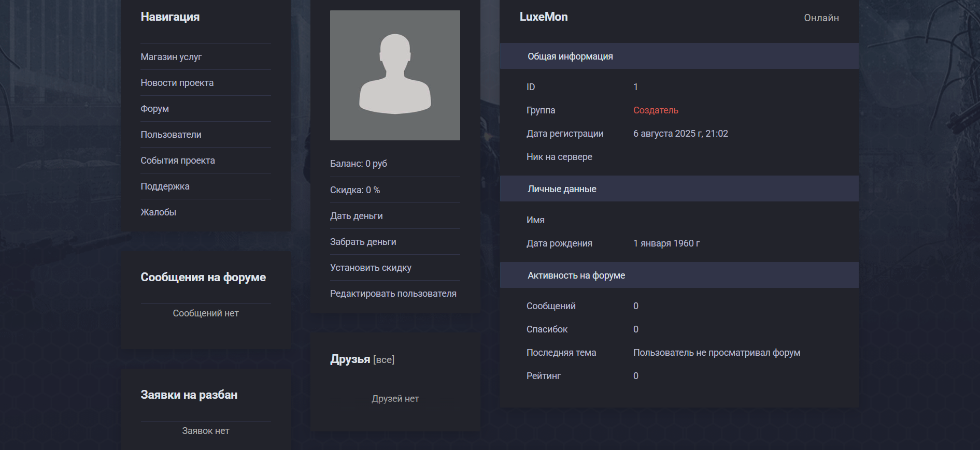Viewport: 980px width, 450px height.
Task: Open Магазин услуг in navigation
Action: (171, 57)
